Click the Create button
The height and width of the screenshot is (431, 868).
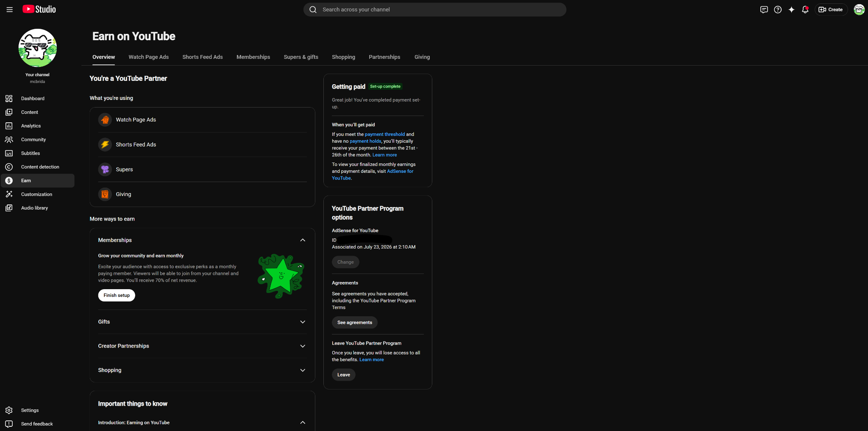tap(831, 9)
